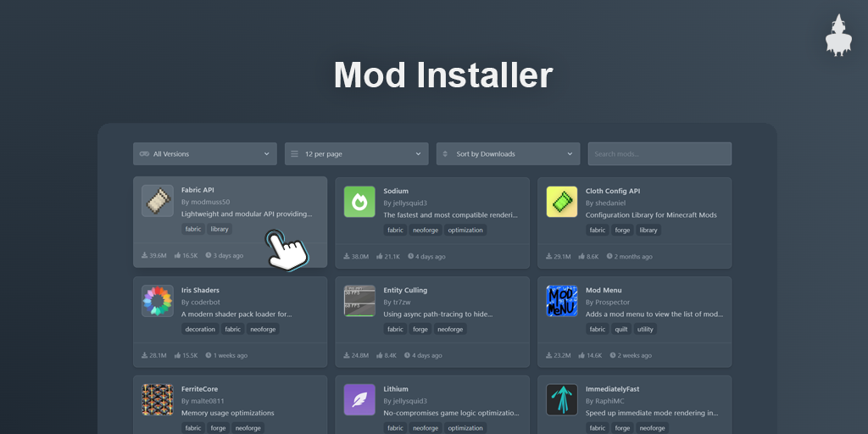The image size is (868, 434).
Task: Click the download icon on Sodium card
Action: [x=347, y=256]
